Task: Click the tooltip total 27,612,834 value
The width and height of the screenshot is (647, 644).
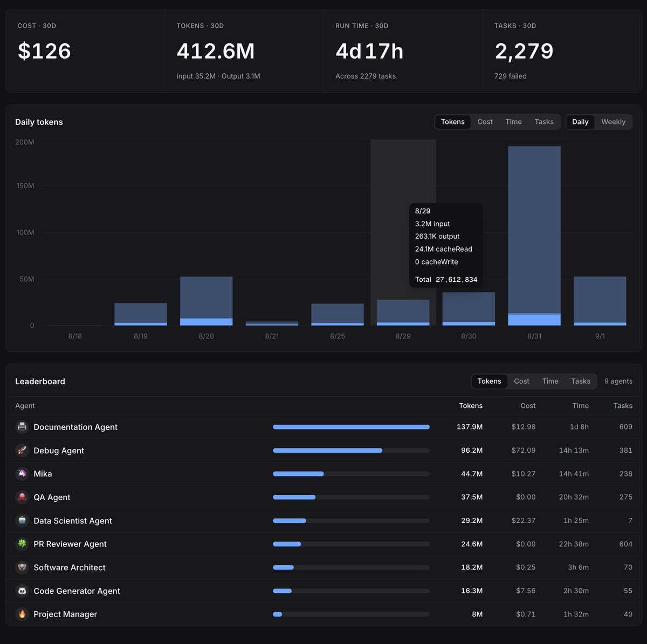Action: tap(457, 280)
